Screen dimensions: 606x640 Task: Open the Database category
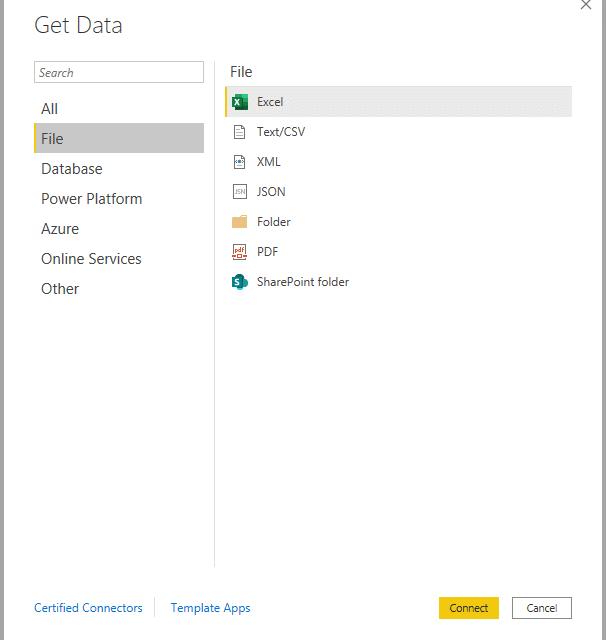pyautogui.click(x=71, y=169)
